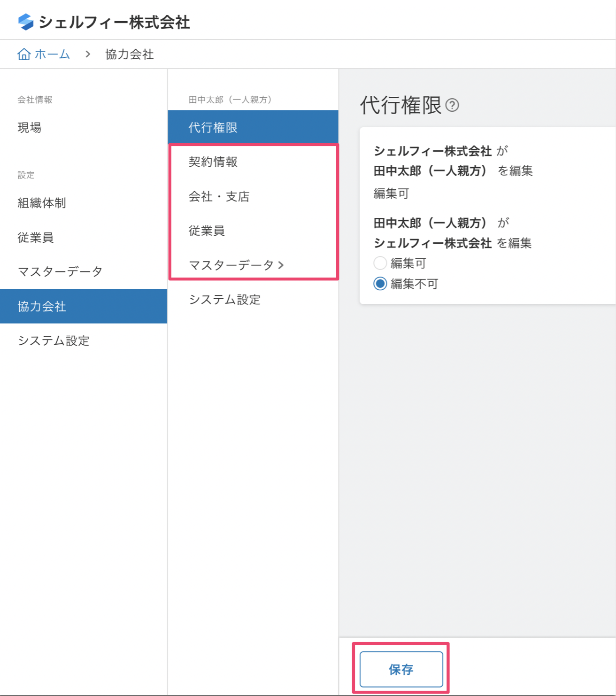Open 従業員 in the partner submenu
Screen dimensions: 616x696
tap(207, 231)
